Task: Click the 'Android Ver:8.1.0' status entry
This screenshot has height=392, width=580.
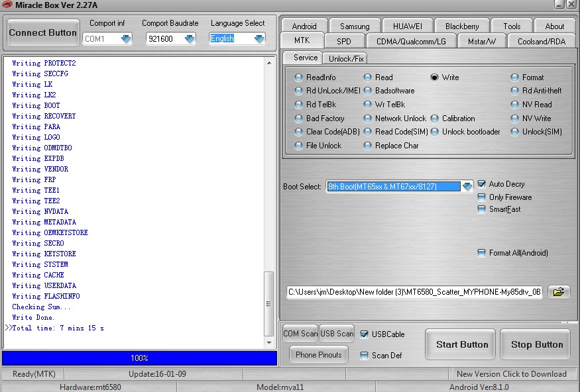Action: pos(479,387)
